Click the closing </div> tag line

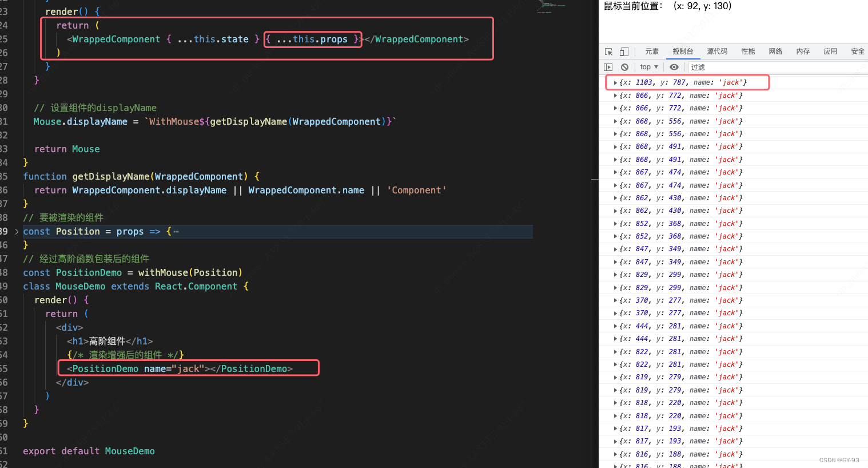coord(72,382)
